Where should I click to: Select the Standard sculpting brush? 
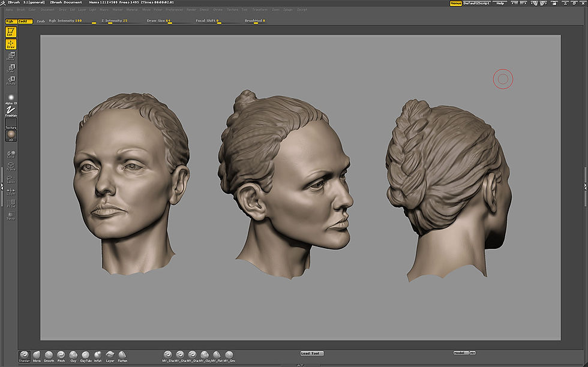coord(24,356)
